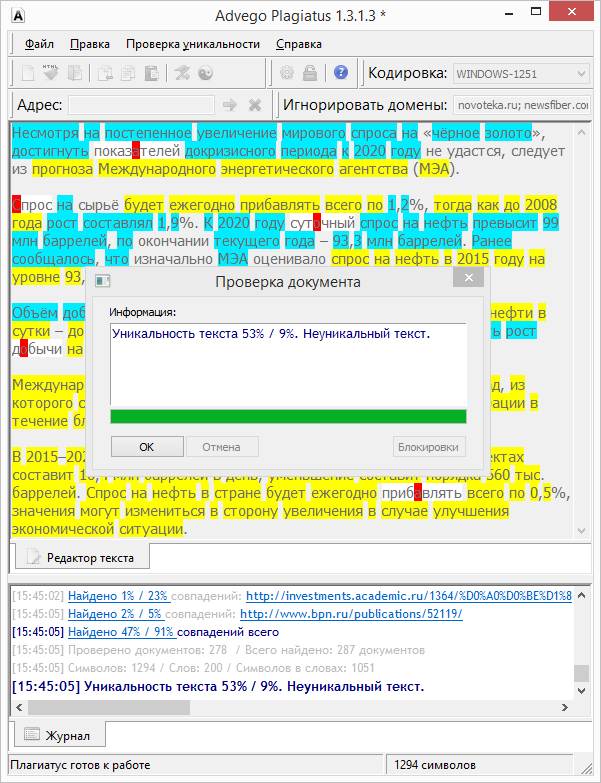Click inside the Игнорировать домены field
Viewport: 601px width, 783px height.
tap(522, 105)
